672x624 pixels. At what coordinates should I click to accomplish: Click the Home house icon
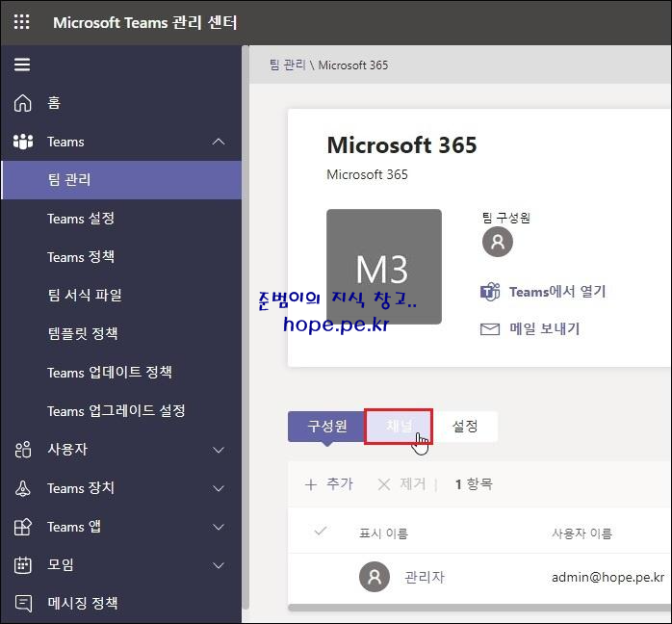coord(23,103)
